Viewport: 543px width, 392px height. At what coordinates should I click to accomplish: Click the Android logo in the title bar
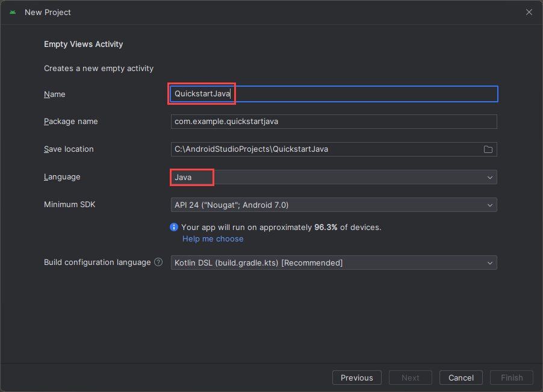(x=12, y=12)
